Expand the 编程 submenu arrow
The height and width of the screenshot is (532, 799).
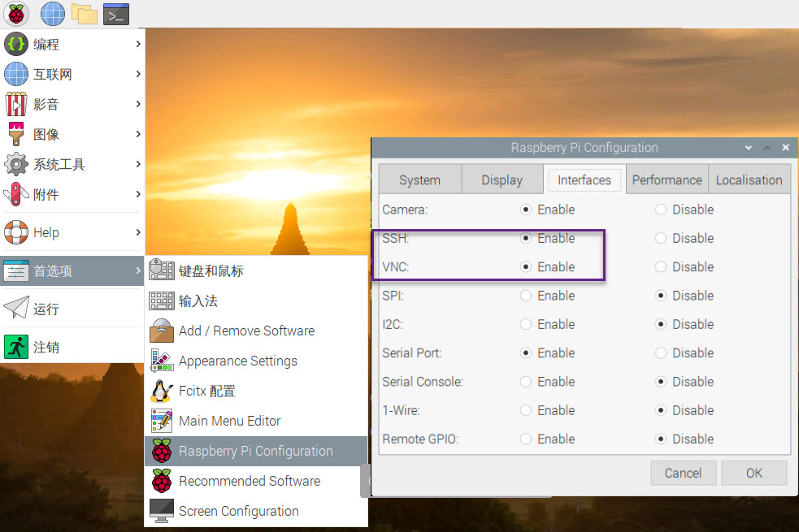pyautogui.click(x=138, y=45)
